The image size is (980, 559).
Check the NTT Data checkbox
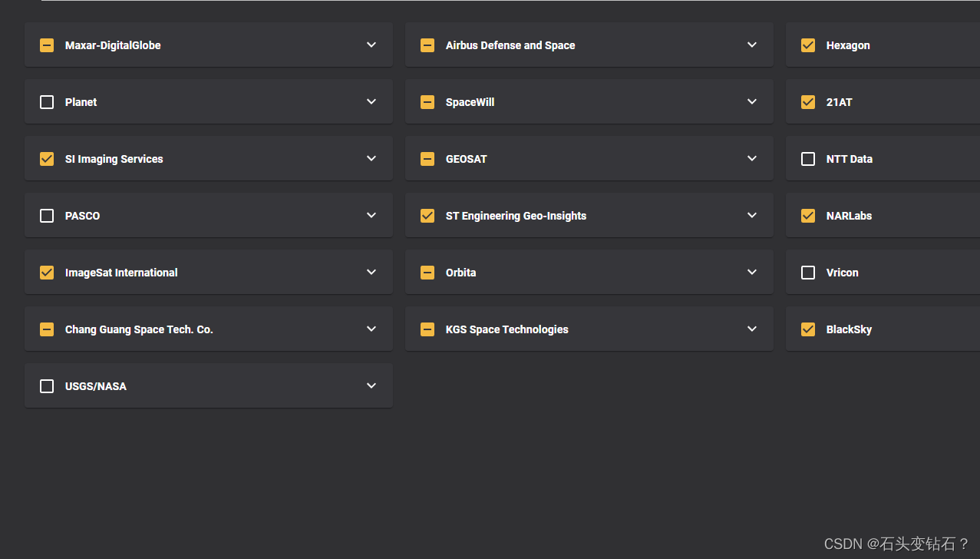[808, 159]
